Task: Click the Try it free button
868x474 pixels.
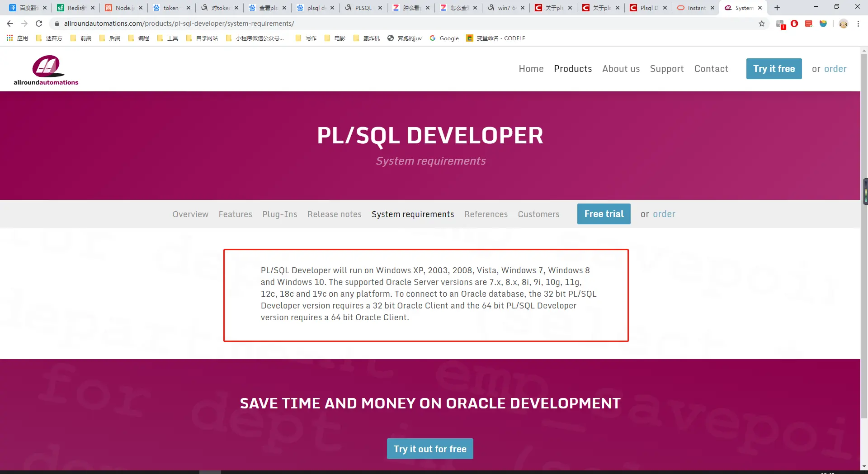Action: click(774, 69)
